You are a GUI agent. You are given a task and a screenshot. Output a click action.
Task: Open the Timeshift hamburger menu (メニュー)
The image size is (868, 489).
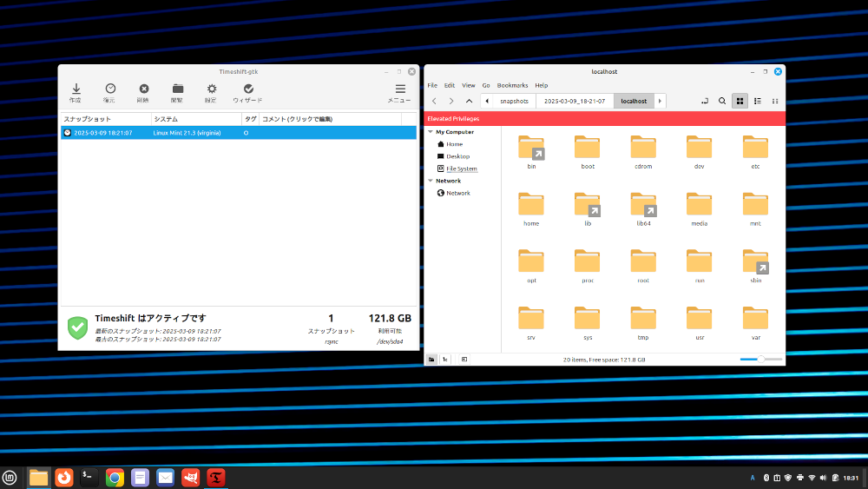coord(399,92)
